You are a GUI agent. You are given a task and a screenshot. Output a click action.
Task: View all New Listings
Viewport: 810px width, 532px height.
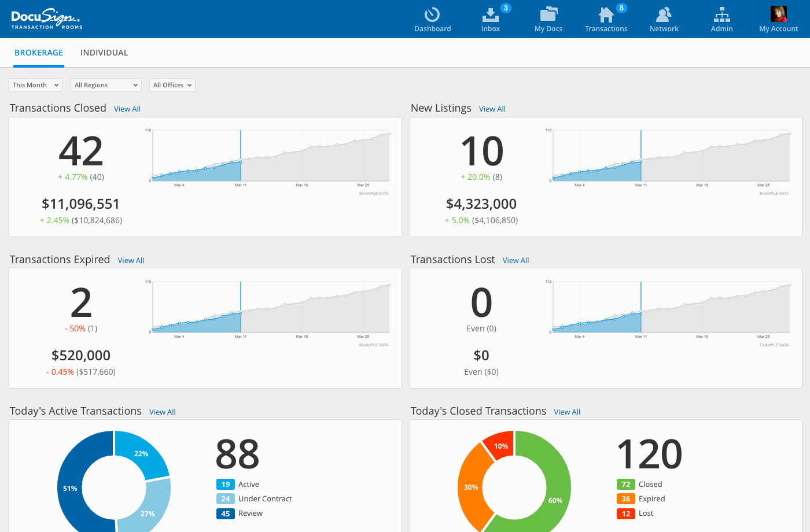[x=492, y=109]
